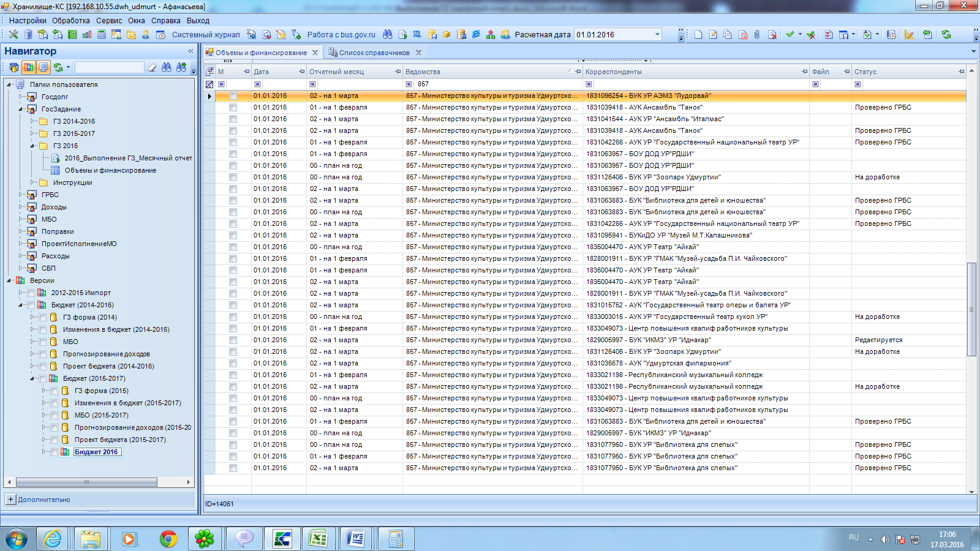Open the Расчетная дата dropdown
Viewport: 980px width, 551px height.
point(657,35)
